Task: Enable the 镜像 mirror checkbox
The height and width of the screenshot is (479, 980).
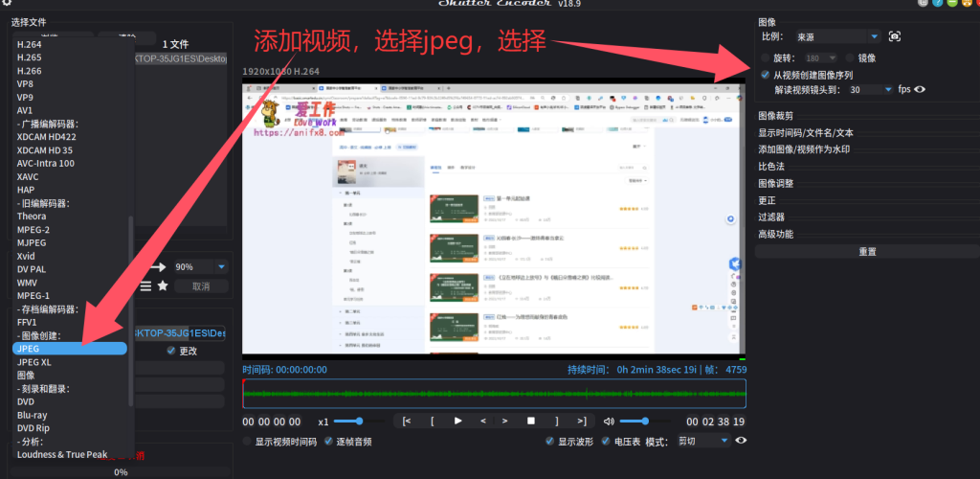Action: [850, 58]
